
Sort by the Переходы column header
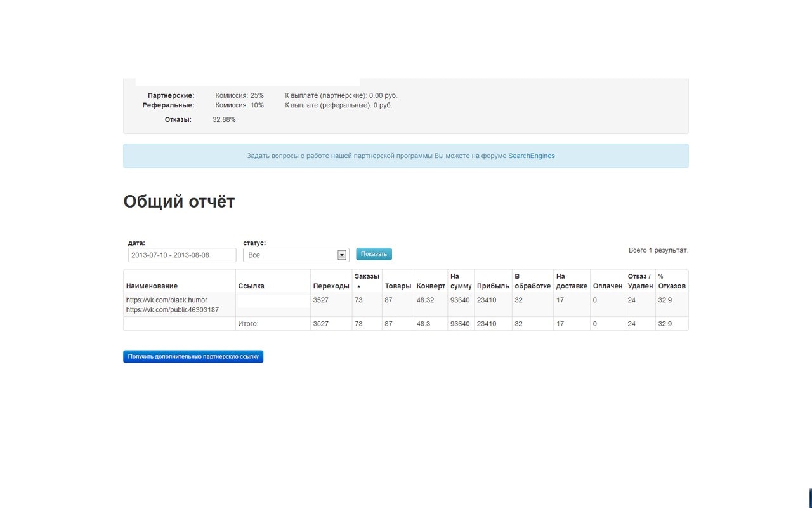(x=331, y=286)
